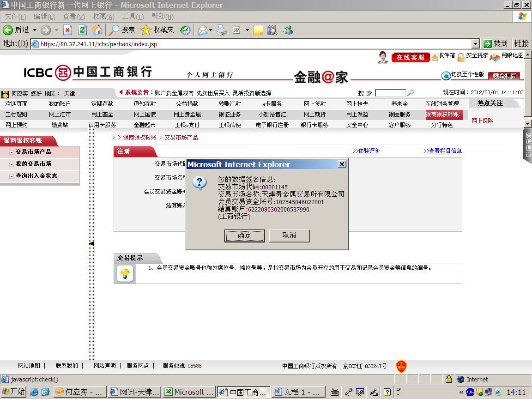Click the Forward arrow icon
Viewport: 532px width, 399px height.
click(x=45, y=30)
